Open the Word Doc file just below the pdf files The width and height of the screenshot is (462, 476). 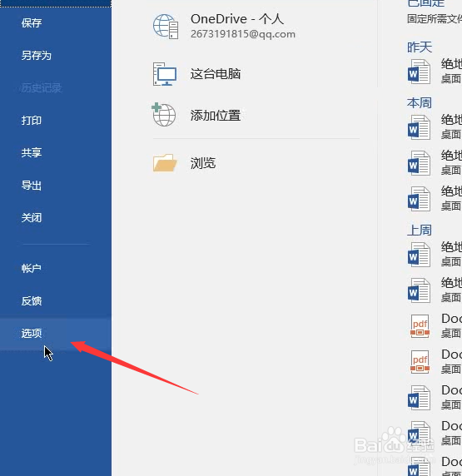435,398
